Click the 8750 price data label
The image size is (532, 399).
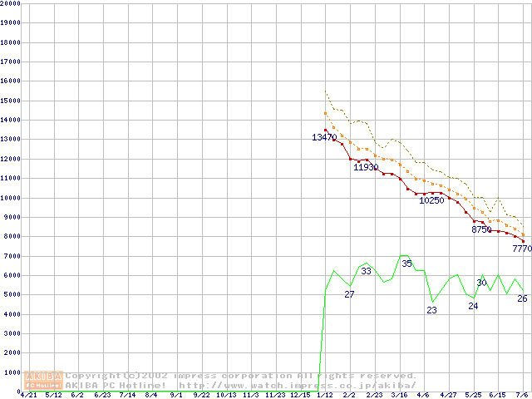click(x=481, y=229)
